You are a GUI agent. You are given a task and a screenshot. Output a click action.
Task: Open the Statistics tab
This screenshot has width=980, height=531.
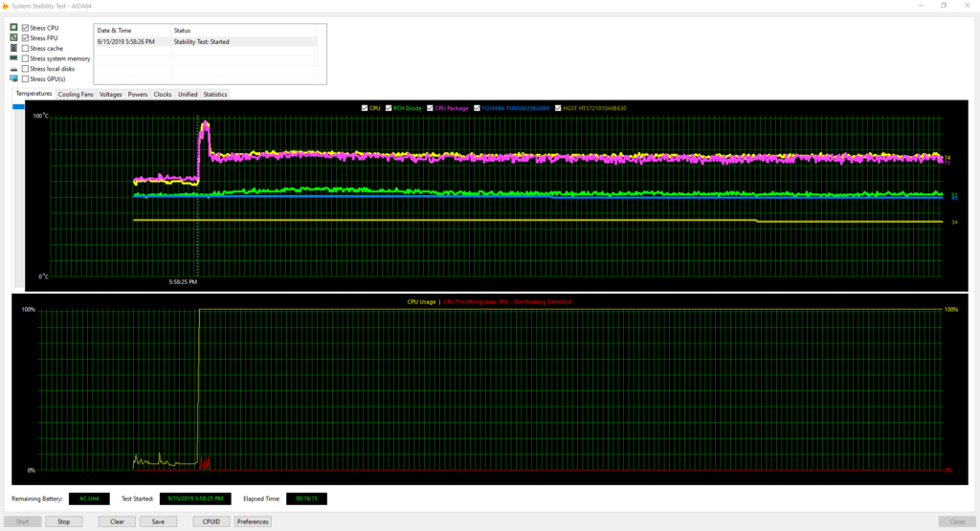(214, 94)
